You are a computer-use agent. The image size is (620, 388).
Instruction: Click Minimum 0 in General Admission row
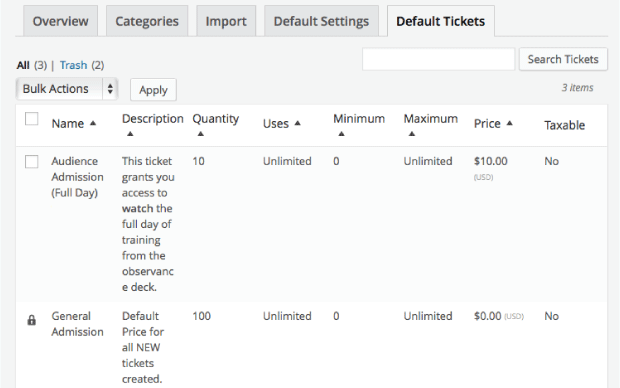click(336, 316)
